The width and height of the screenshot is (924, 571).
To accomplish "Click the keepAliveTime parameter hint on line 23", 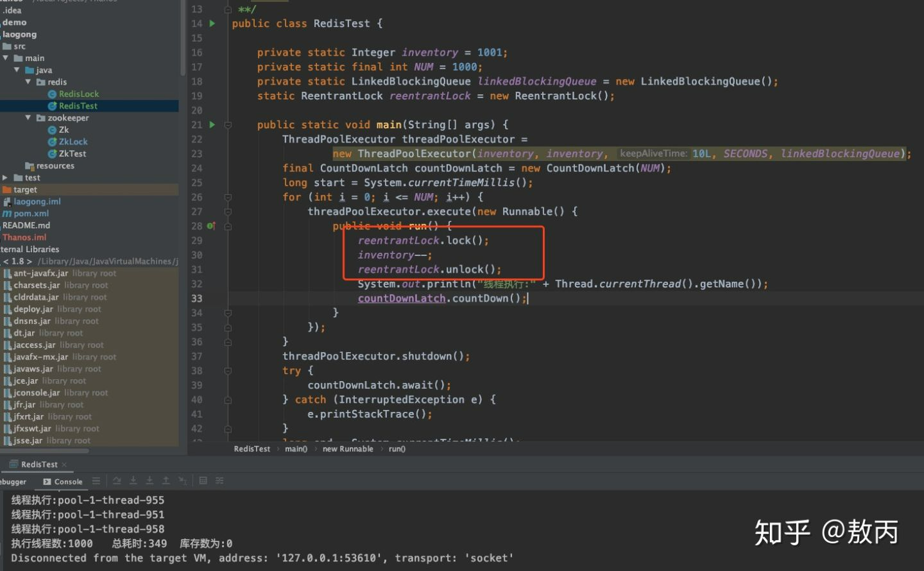I will pyautogui.click(x=653, y=154).
